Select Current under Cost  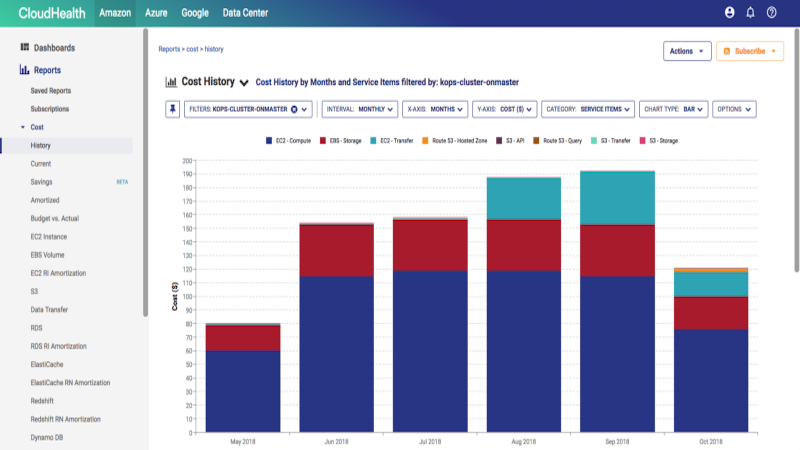(40, 164)
